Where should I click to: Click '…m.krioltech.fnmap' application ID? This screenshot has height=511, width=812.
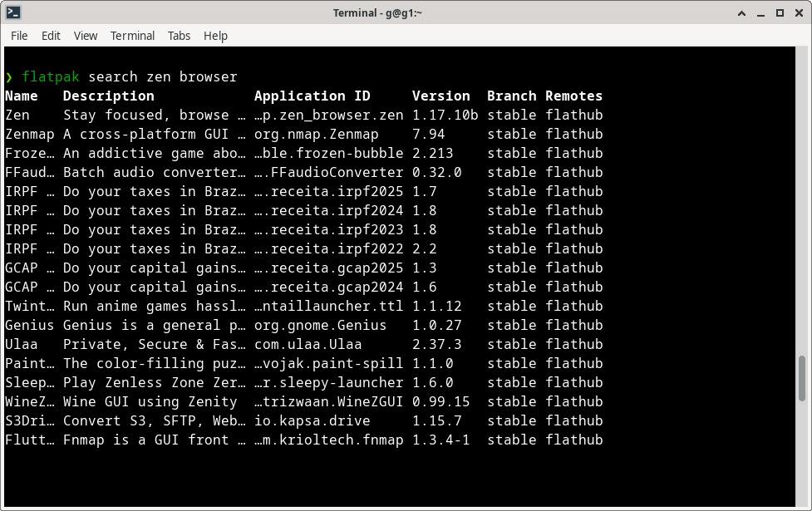329,440
